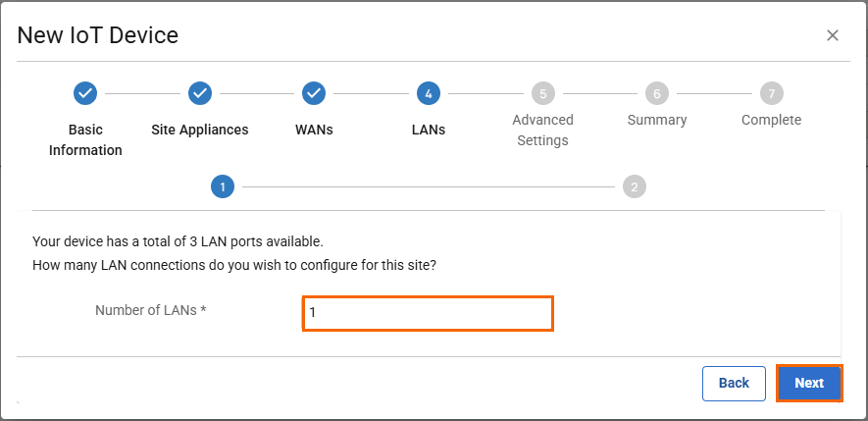Click the step 4 LANs circle icon

[x=428, y=93]
